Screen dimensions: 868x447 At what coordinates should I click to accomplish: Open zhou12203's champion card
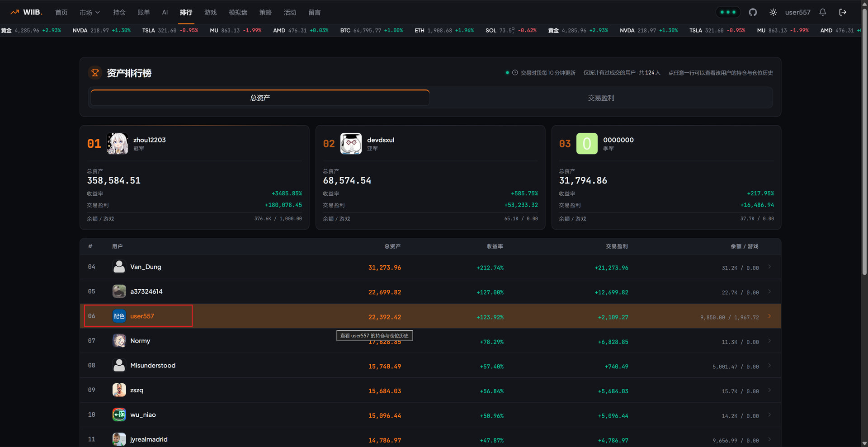pyautogui.click(x=194, y=177)
